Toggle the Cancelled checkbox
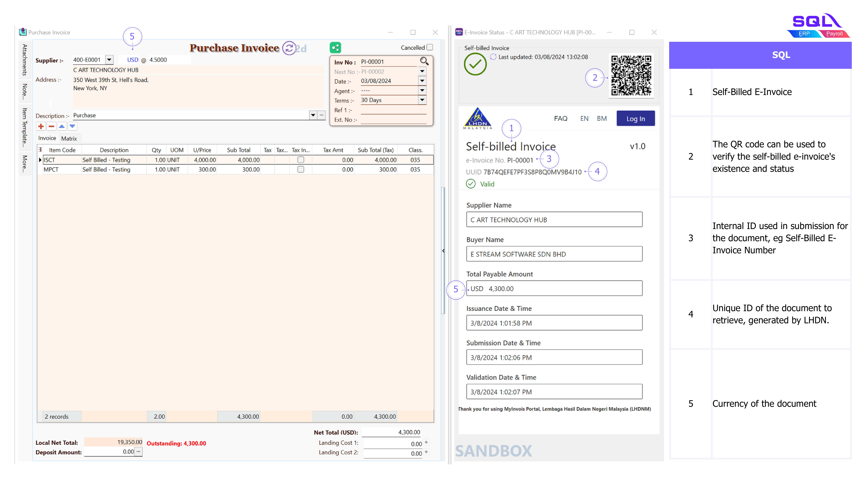The image size is (868, 488). click(430, 47)
